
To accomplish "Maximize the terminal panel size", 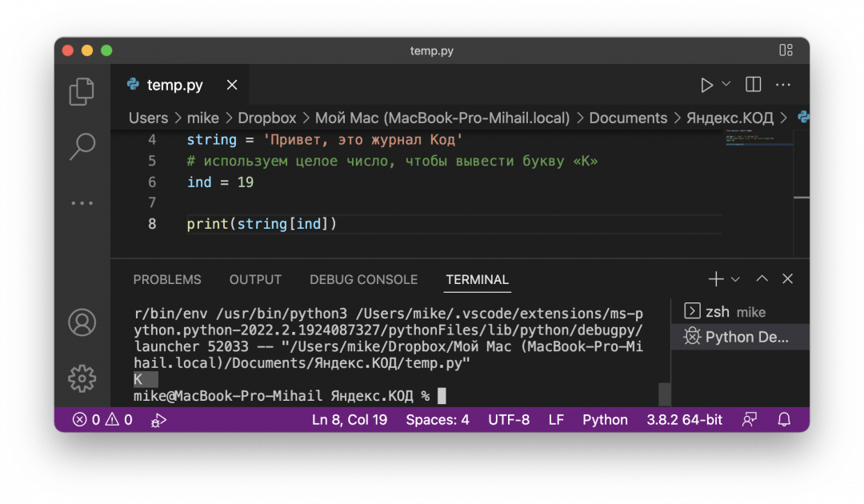I will pyautogui.click(x=762, y=279).
